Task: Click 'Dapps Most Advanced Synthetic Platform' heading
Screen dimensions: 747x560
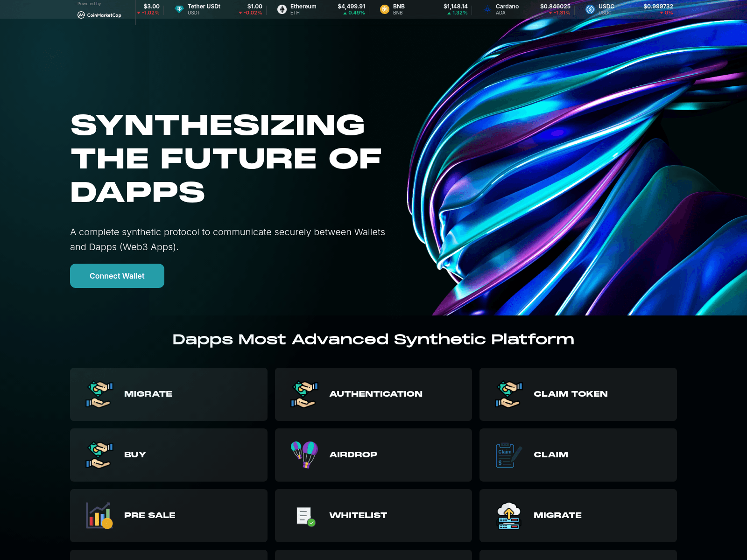Action: tap(373, 339)
